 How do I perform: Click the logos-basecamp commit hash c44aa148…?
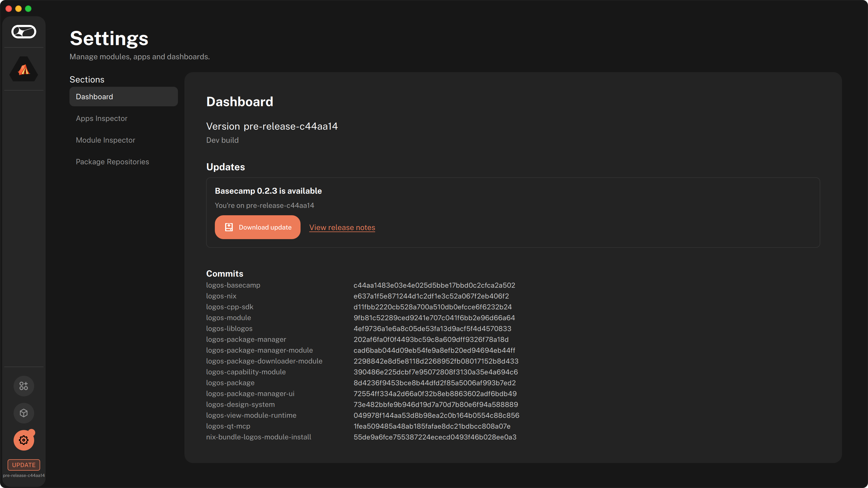pyautogui.click(x=434, y=285)
